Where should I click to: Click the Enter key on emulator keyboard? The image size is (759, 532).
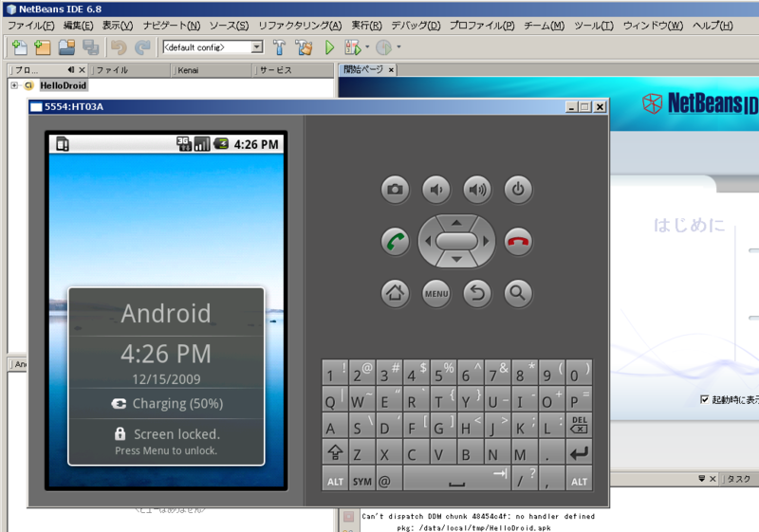tap(579, 452)
